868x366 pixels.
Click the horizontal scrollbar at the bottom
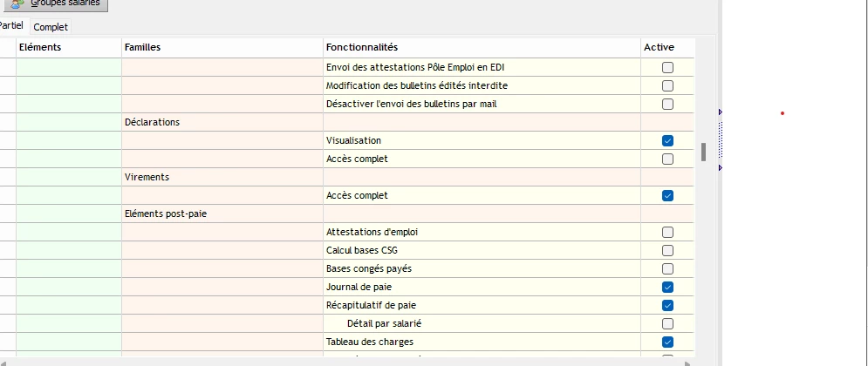(349, 361)
